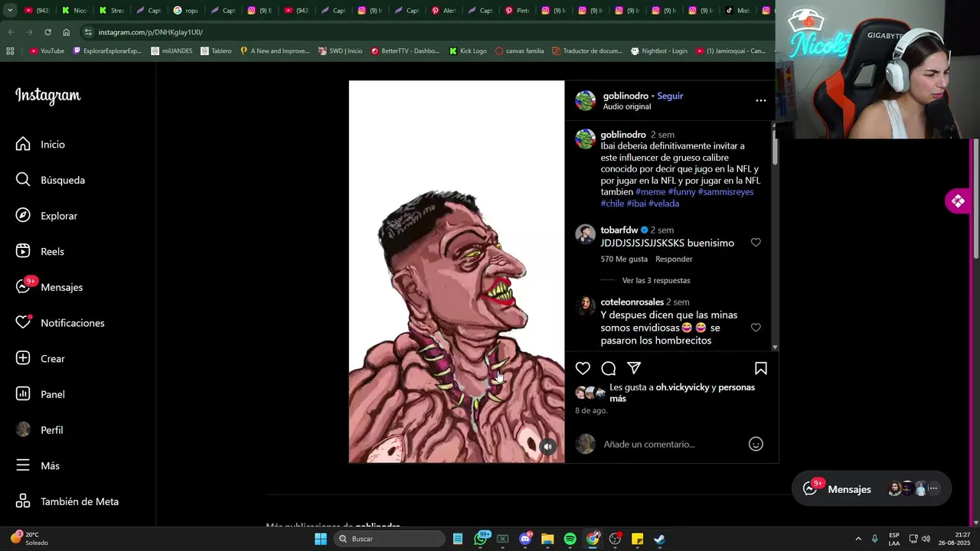
Task: Like tobarfdw's comment
Action: click(x=756, y=242)
